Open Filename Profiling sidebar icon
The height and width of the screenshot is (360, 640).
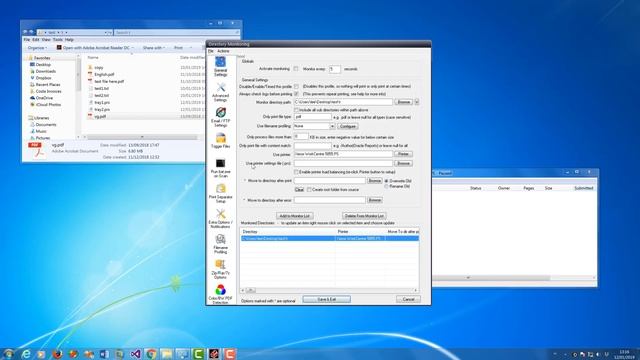(x=220, y=244)
